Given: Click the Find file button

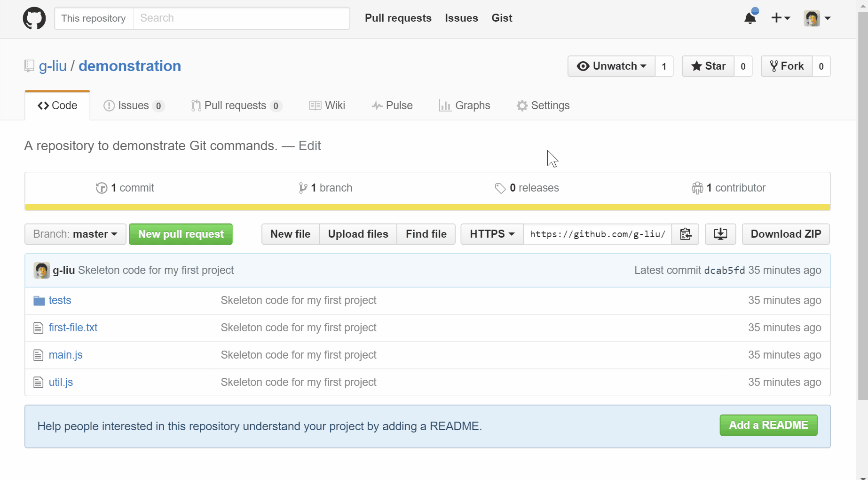Looking at the screenshot, I should tap(426, 234).
